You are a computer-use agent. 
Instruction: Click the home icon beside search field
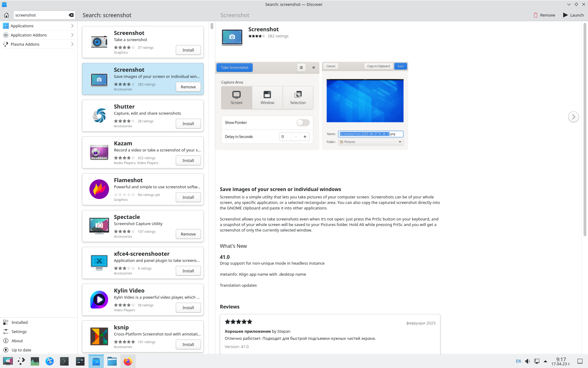pyautogui.click(x=6, y=15)
